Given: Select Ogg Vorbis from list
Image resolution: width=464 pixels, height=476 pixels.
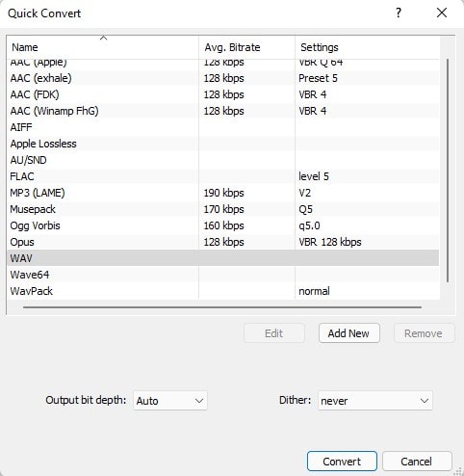Looking at the screenshot, I should point(223,225).
